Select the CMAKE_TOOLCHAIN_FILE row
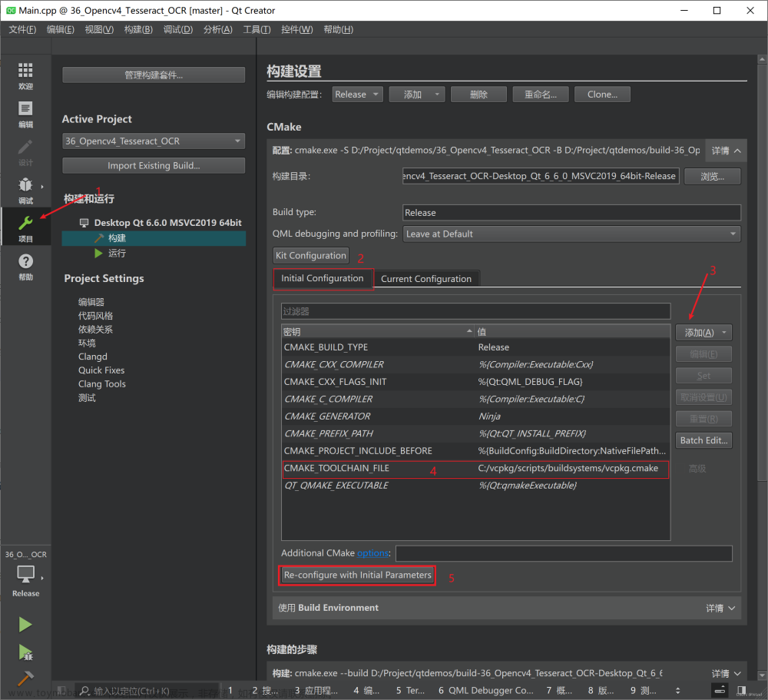Viewport: 768px width, 700px height. (475, 469)
